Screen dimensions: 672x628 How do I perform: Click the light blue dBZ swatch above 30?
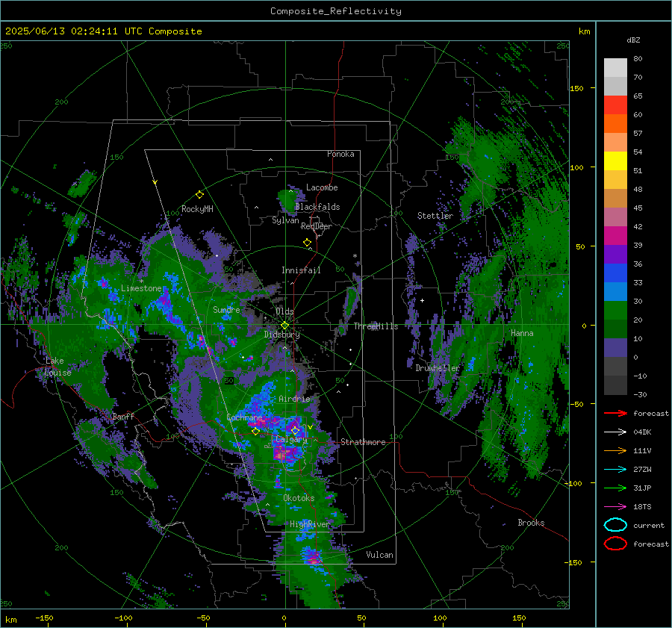click(615, 292)
